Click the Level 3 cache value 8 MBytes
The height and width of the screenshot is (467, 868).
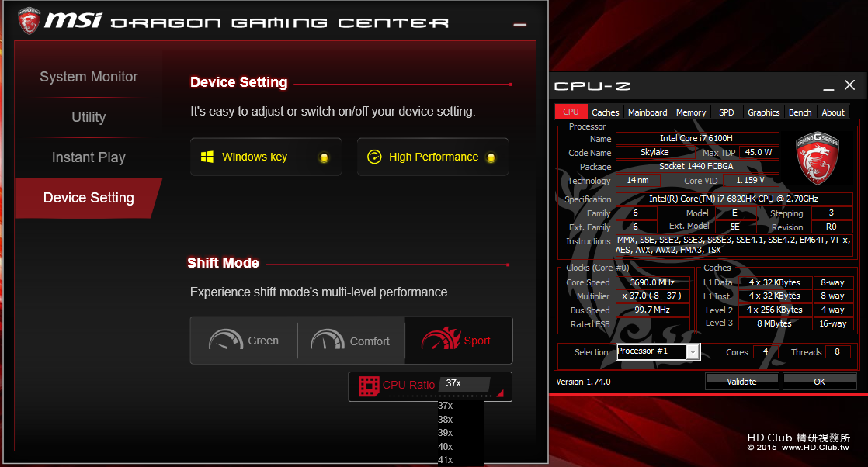[x=775, y=323]
